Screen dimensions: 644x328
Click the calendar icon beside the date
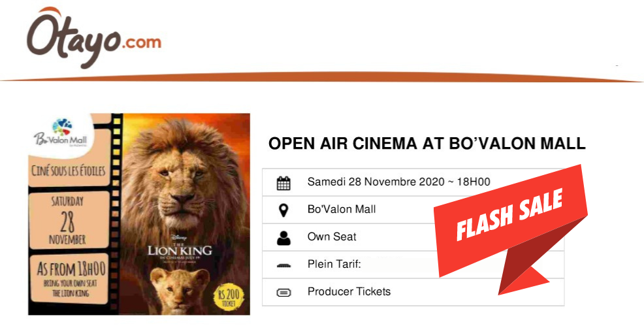pyautogui.click(x=283, y=183)
